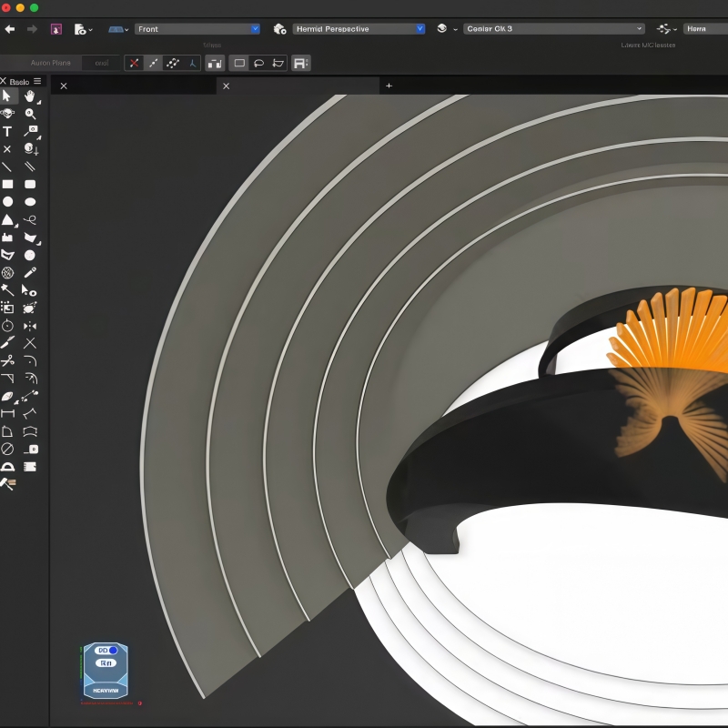Pick the Offset arc tool
The height and width of the screenshot is (728, 728).
[x=31, y=379]
